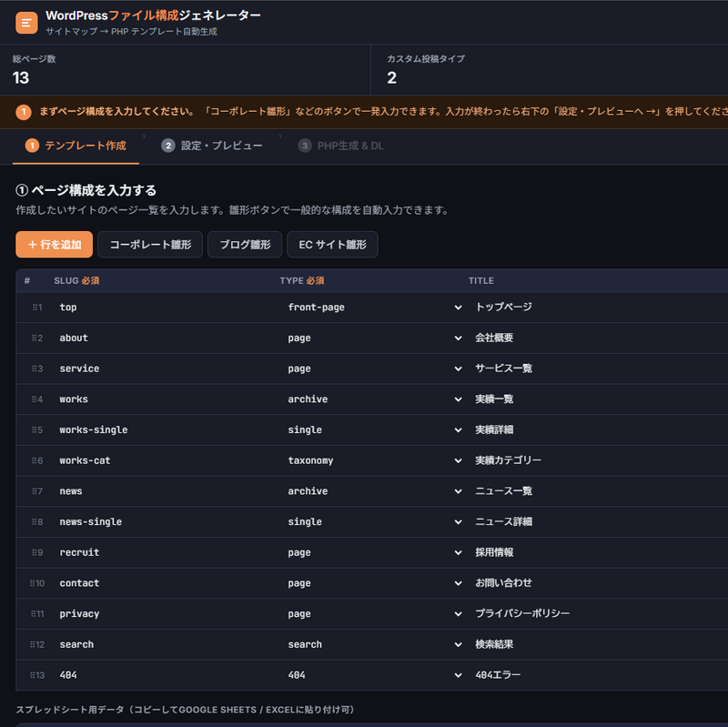
Task: Click the TITLE column header
Action: coord(481,280)
